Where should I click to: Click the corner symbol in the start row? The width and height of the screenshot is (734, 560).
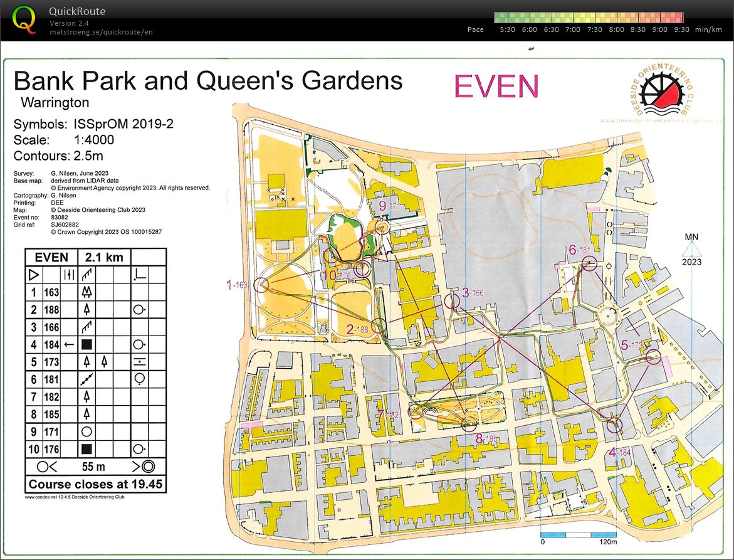tap(140, 275)
